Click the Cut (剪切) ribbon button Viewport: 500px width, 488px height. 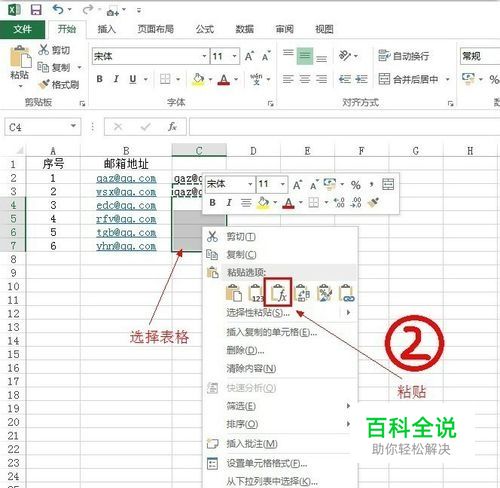coord(54,50)
